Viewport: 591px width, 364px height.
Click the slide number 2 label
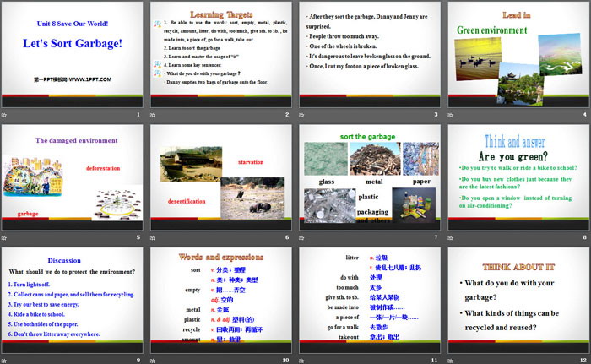coord(287,114)
